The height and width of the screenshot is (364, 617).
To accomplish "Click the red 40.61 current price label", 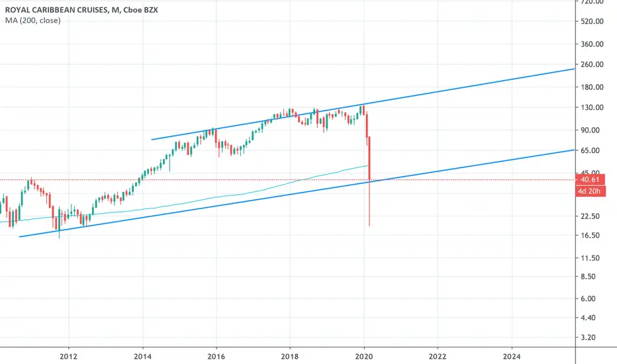I will [x=591, y=180].
